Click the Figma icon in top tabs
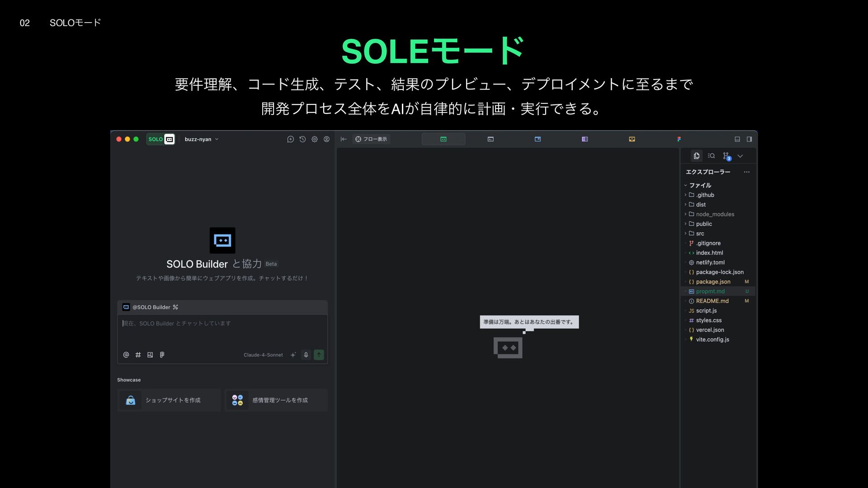 (679, 139)
